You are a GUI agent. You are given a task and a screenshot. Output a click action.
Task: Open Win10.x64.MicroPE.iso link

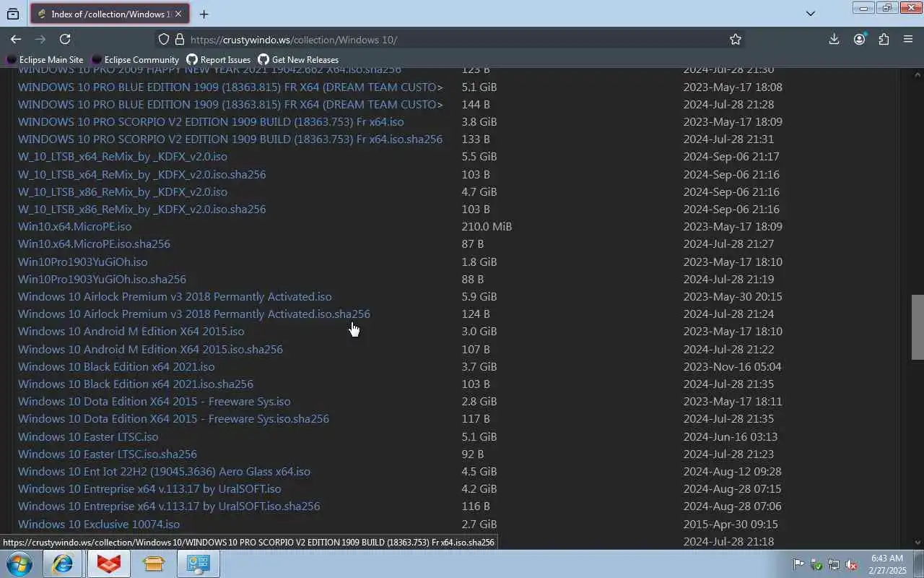click(75, 227)
